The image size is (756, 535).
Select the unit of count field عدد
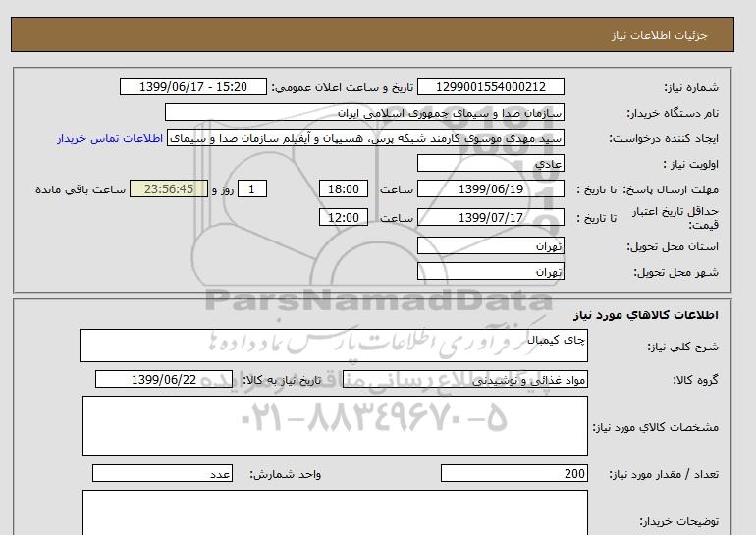pyautogui.click(x=162, y=473)
